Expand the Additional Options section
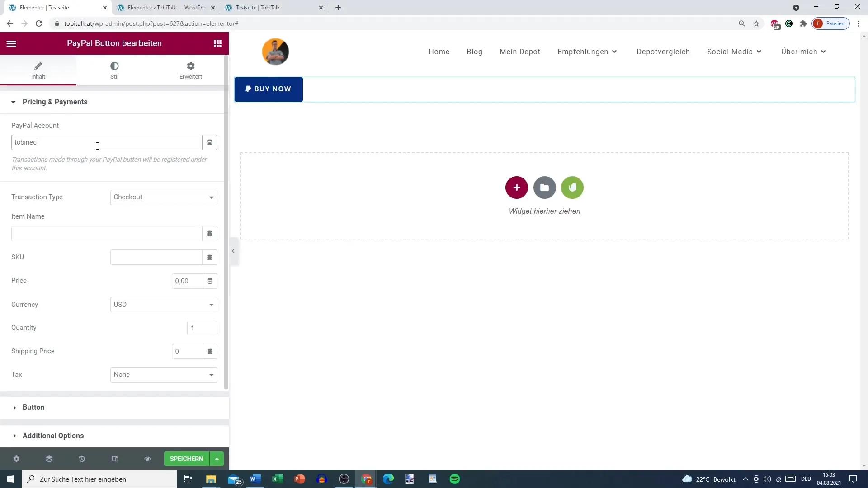 (x=53, y=436)
